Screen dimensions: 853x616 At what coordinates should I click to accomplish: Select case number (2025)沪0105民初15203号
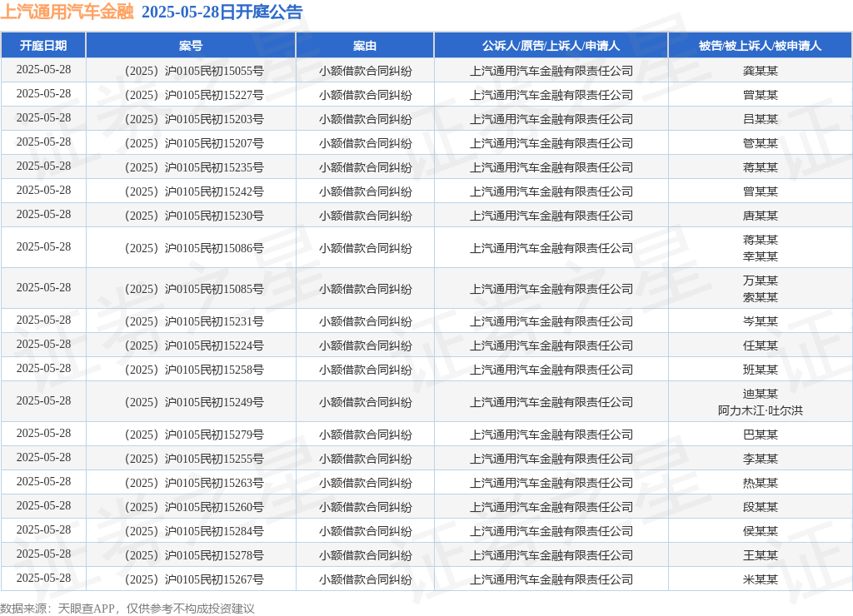194,119
